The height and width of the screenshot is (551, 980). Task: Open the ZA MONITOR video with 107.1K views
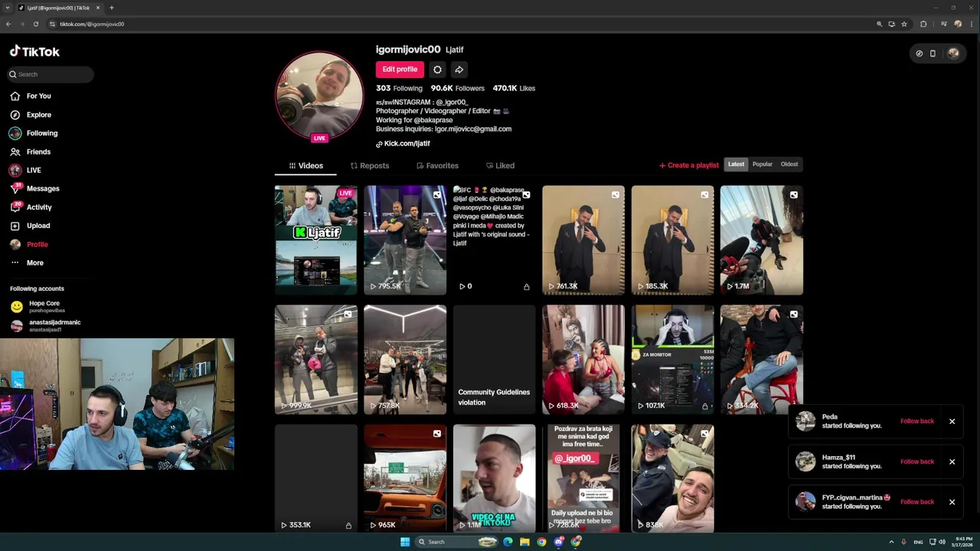[x=672, y=360]
